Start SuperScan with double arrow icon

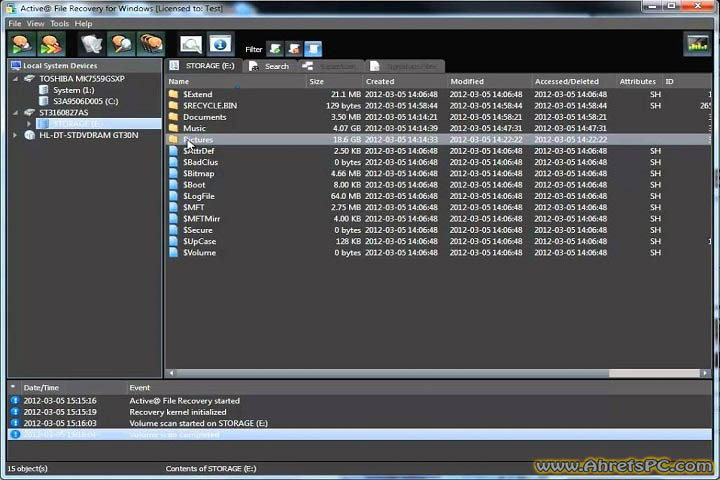click(x=51, y=45)
